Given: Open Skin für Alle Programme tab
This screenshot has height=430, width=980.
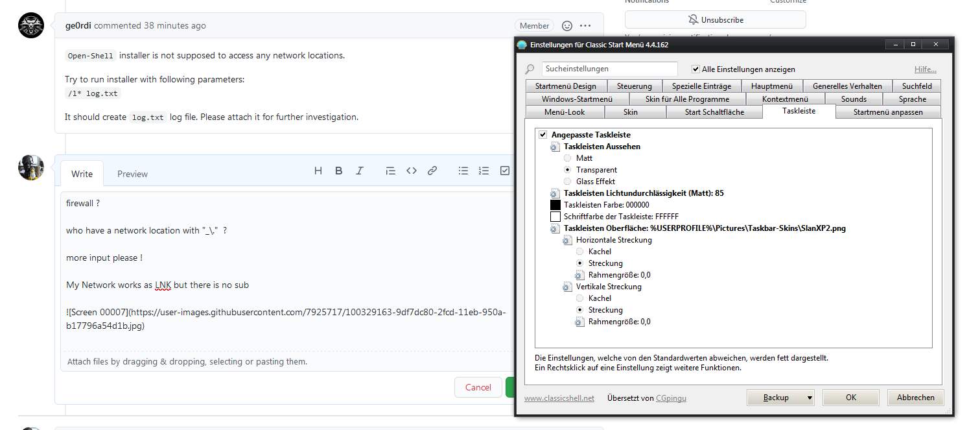Looking at the screenshot, I should point(687,99).
